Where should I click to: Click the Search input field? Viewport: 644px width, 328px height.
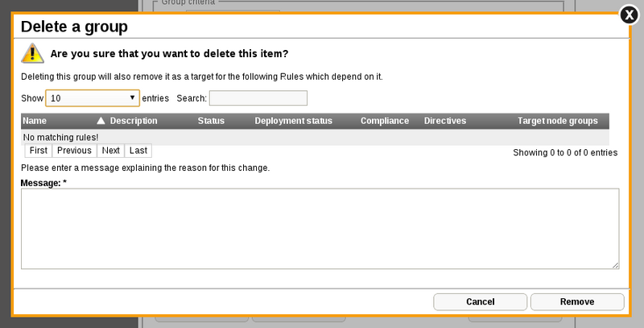[x=258, y=98]
